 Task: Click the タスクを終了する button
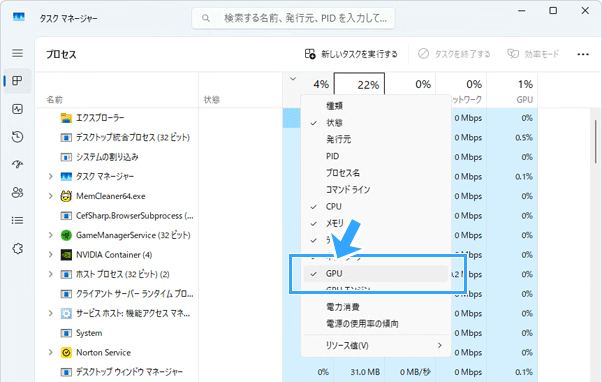454,54
